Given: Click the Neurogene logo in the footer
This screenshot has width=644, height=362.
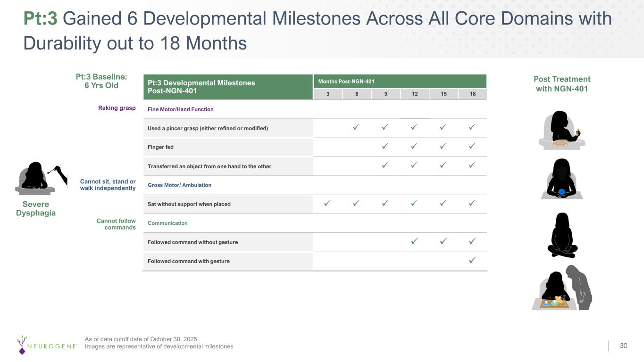Looking at the screenshot, I should tap(47, 346).
